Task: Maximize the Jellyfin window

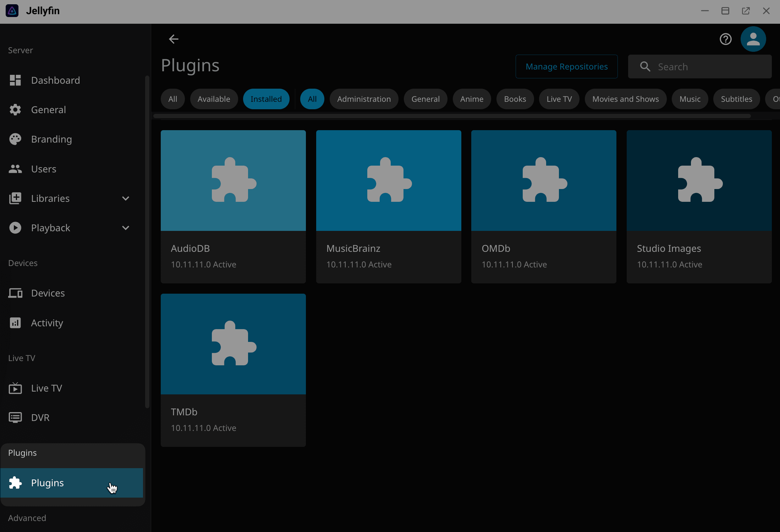Action: (x=725, y=11)
